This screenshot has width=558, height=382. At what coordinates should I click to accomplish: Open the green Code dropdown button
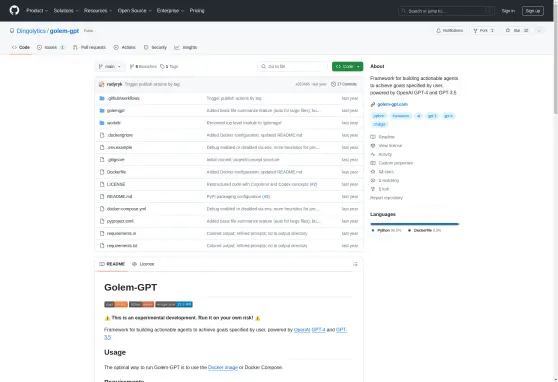pos(347,67)
